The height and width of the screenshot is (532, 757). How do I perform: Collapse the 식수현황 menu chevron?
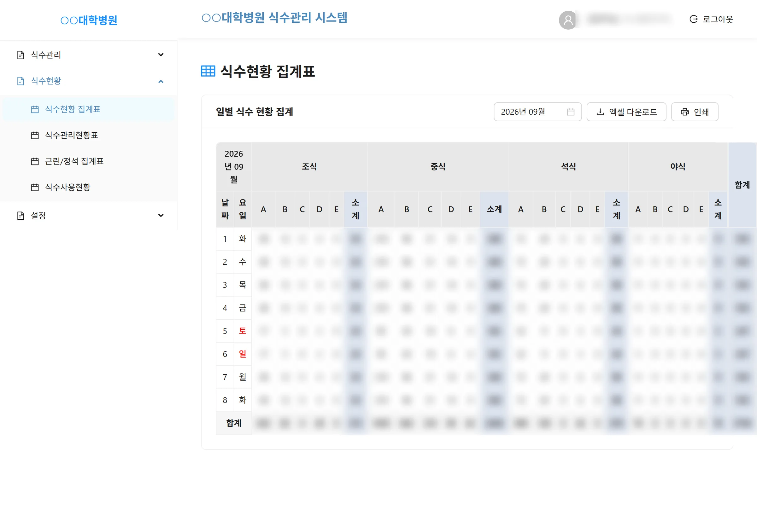point(161,81)
